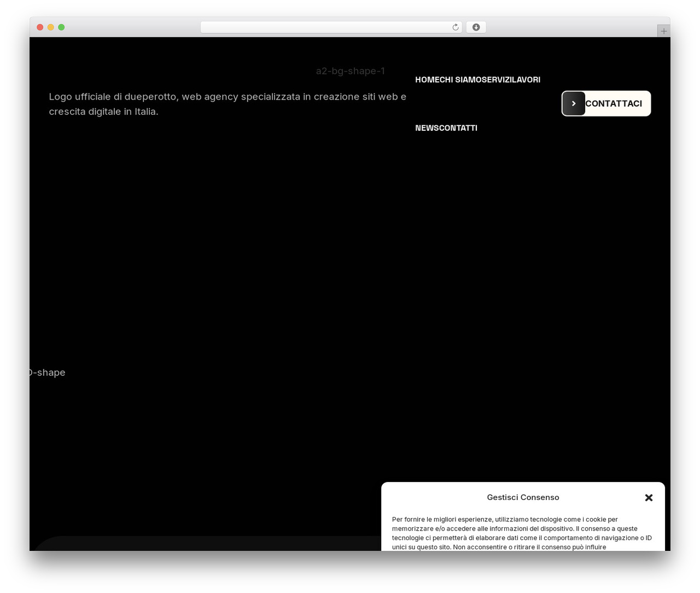Open a new tab with plus button
Screen dimensions: 700x593
click(663, 31)
